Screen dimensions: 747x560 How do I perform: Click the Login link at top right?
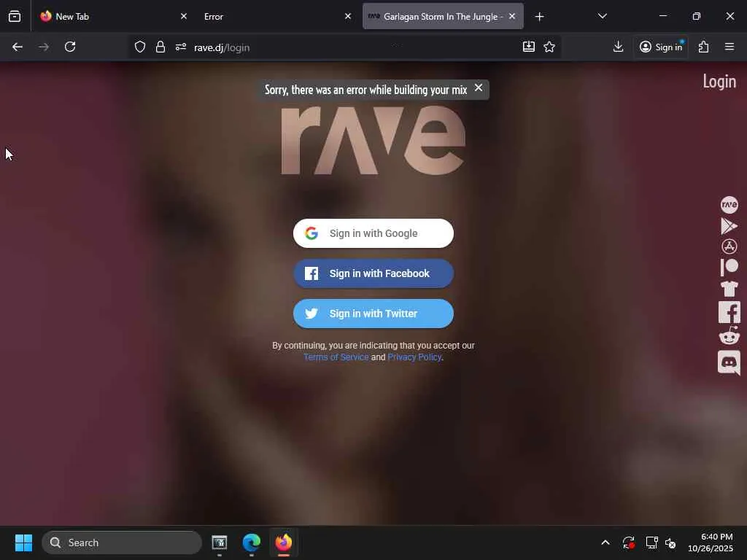pos(719,82)
